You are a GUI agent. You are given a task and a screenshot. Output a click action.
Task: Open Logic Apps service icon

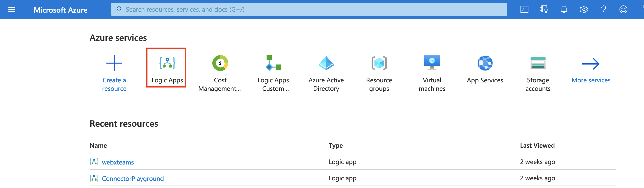(167, 63)
